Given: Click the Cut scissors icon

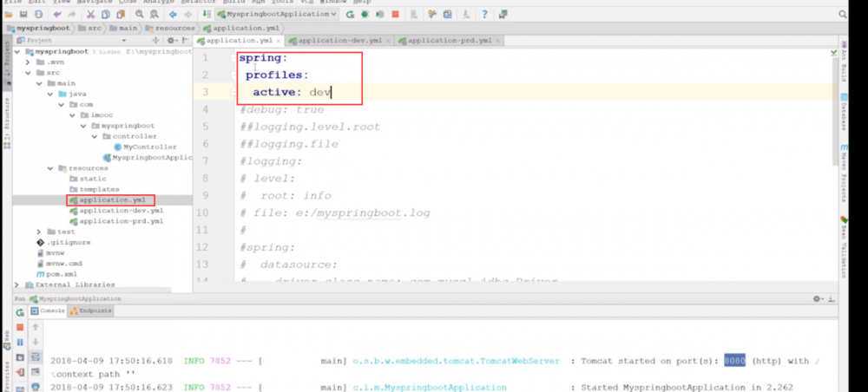Looking at the screenshot, I should 90,15.
